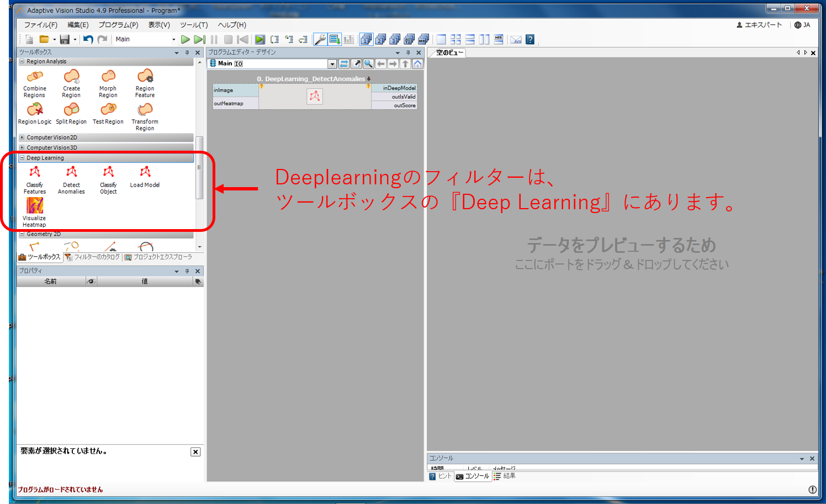Select Detect Anomalies deep learning filter
826x504 pixels.
tap(71, 180)
